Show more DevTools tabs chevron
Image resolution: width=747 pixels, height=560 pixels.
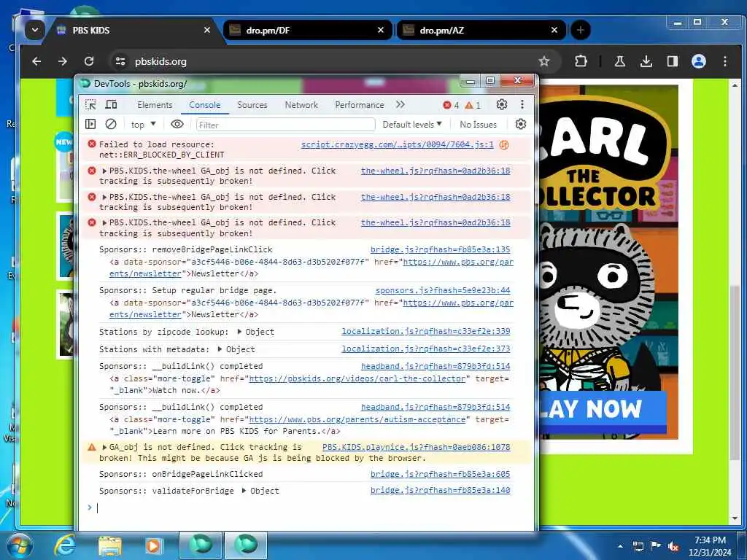coord(400,105)
